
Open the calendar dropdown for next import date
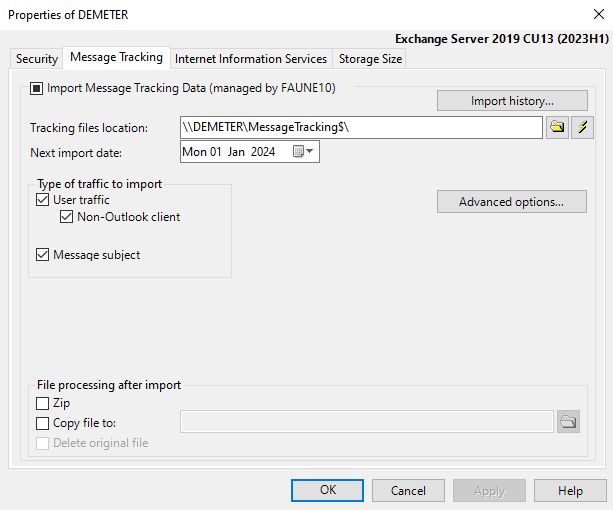point(303,151)
